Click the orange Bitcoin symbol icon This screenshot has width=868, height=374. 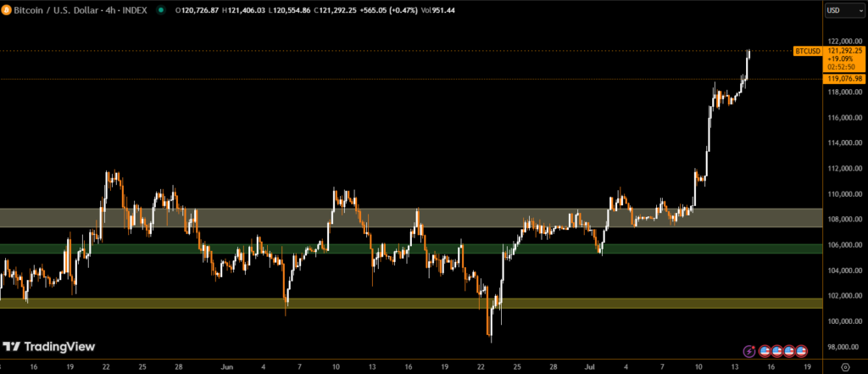click(x=7, y=10)
